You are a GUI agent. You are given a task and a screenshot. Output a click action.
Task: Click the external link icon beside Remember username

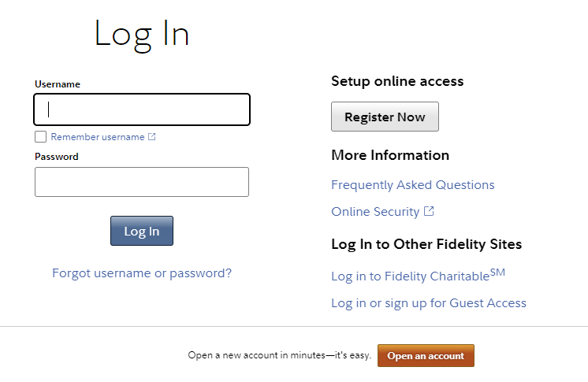pyautogui.click(x=152, y=137)
